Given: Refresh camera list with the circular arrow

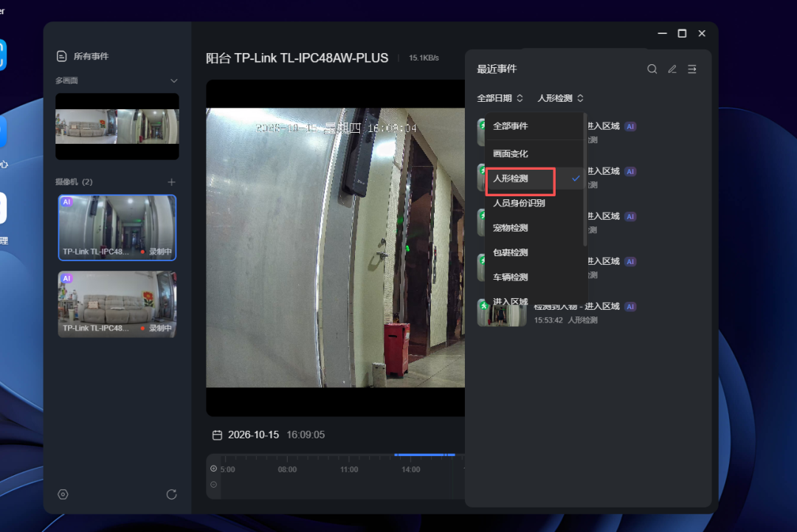Looking at the screenshot, I should tap(171, 494).
